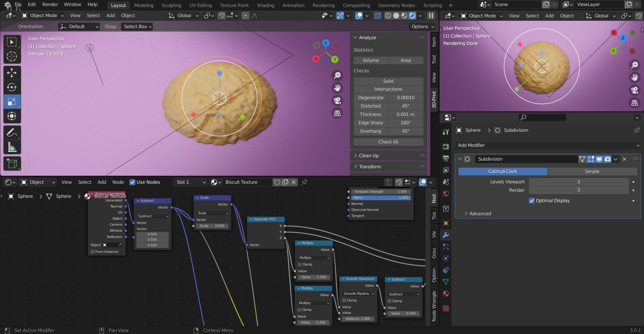Open Physics properties tab
The image size is (644, 334).
coord(446,259)
